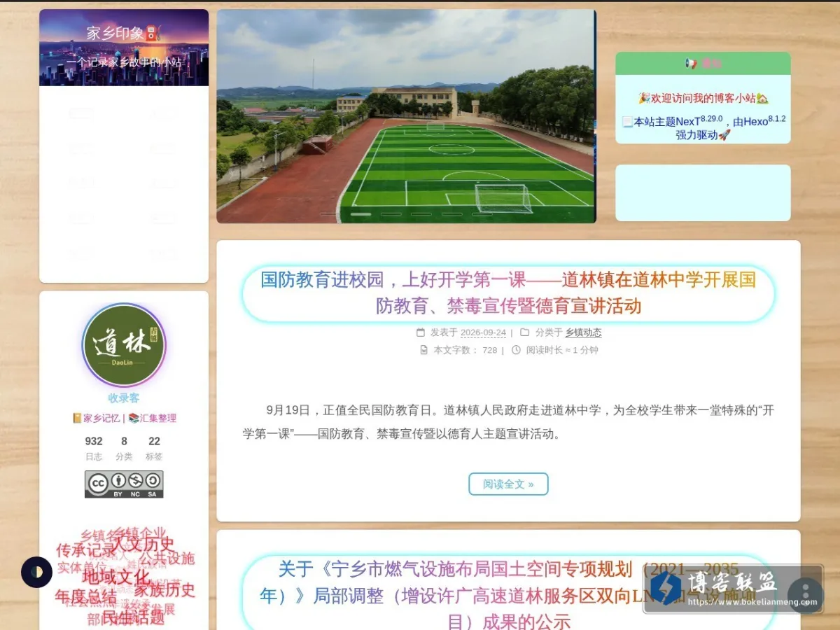
Task: Click the calendar icon beside 发表于
Action: 420,332
